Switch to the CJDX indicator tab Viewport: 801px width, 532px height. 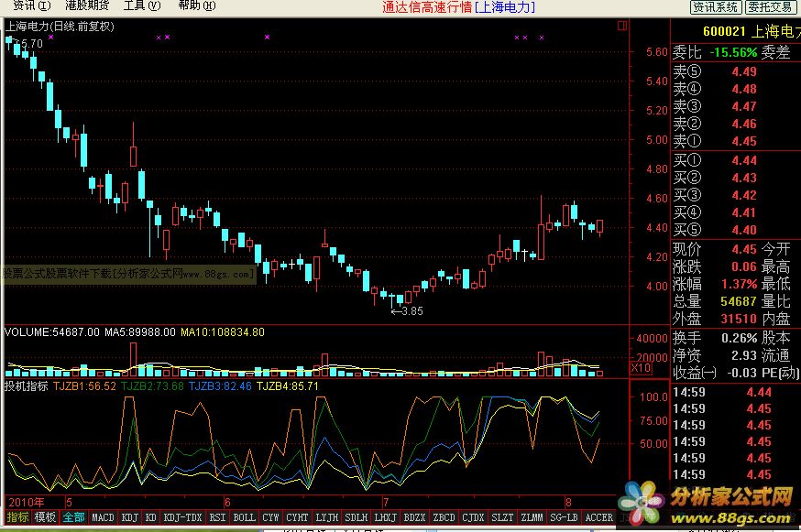coord(473,517)
